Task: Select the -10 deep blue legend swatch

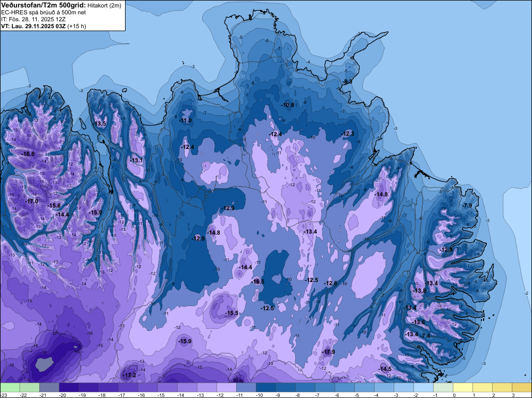Action: pos(266,387)
